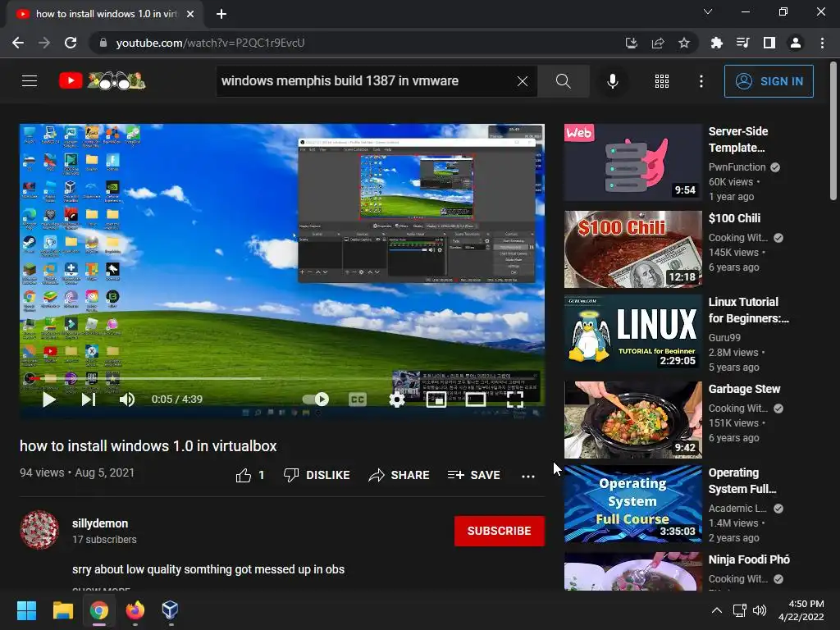Open Operating System Full Course thumbnail
Image resolution: width=840 pixels, height=630 pixels.
click(633, 504)
